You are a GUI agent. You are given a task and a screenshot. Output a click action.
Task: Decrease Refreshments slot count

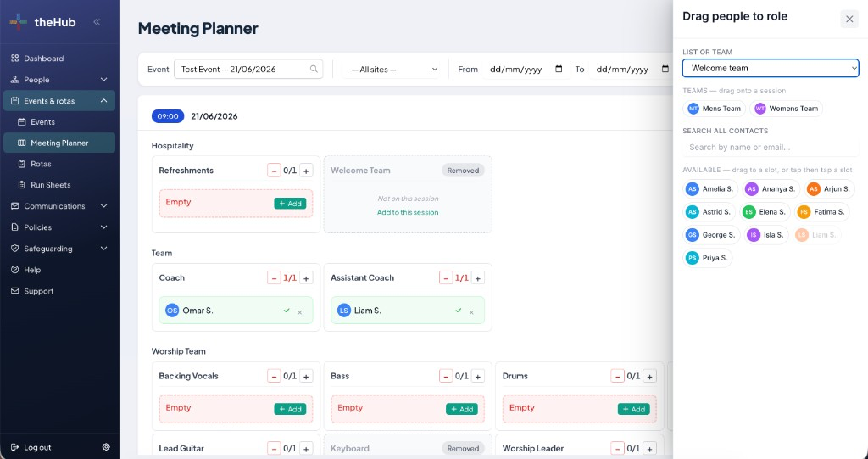(x=274, y=171)
